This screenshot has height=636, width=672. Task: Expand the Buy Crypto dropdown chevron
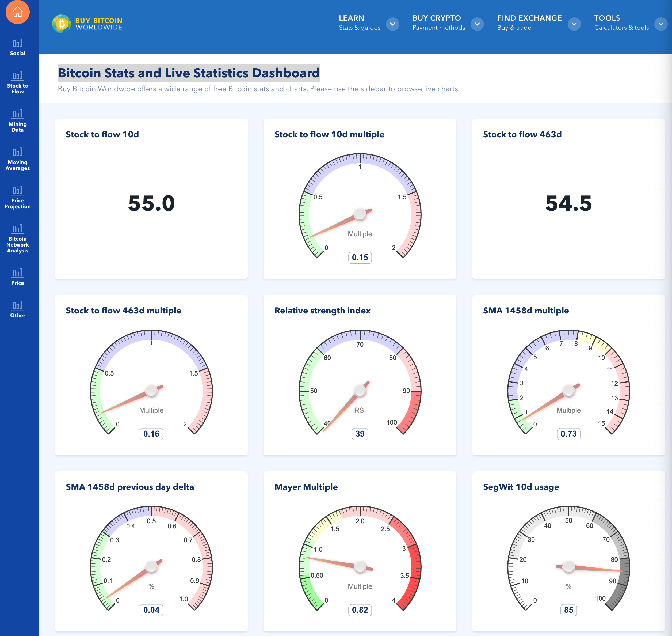click(x=477, y=24)
